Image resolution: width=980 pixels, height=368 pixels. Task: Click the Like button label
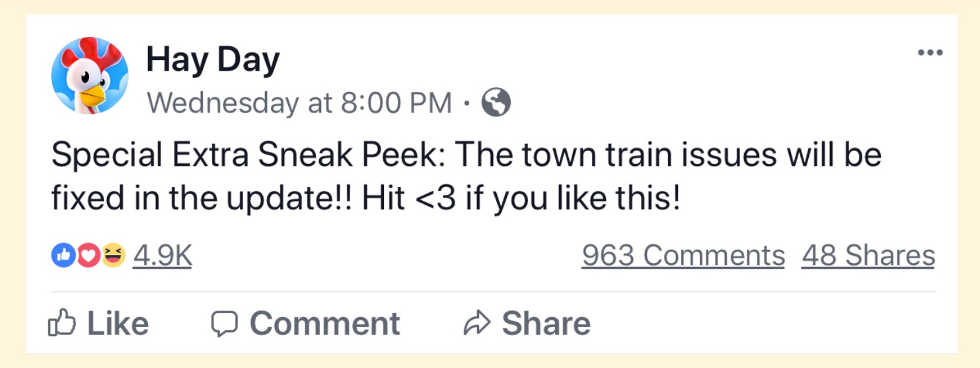click(118, 324)
